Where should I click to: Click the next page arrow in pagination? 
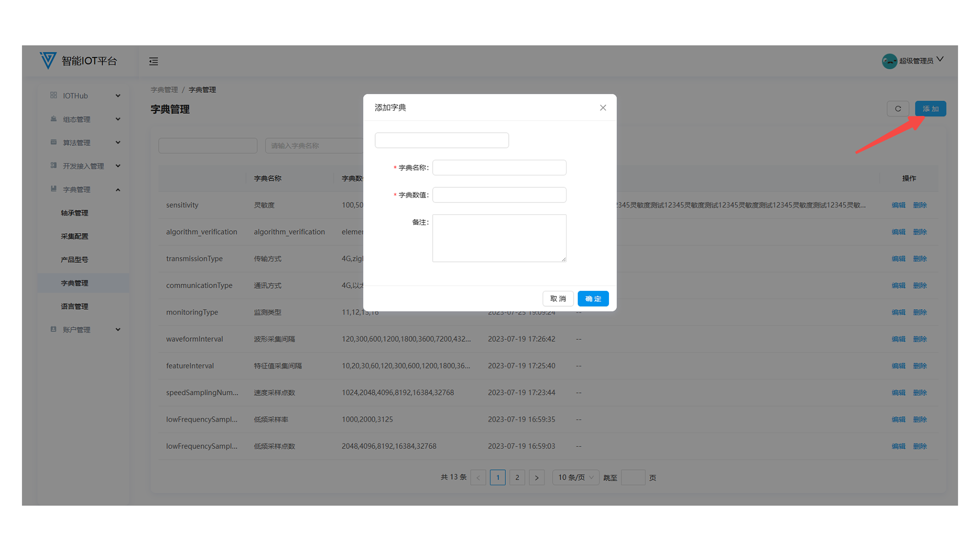point(536,478)
